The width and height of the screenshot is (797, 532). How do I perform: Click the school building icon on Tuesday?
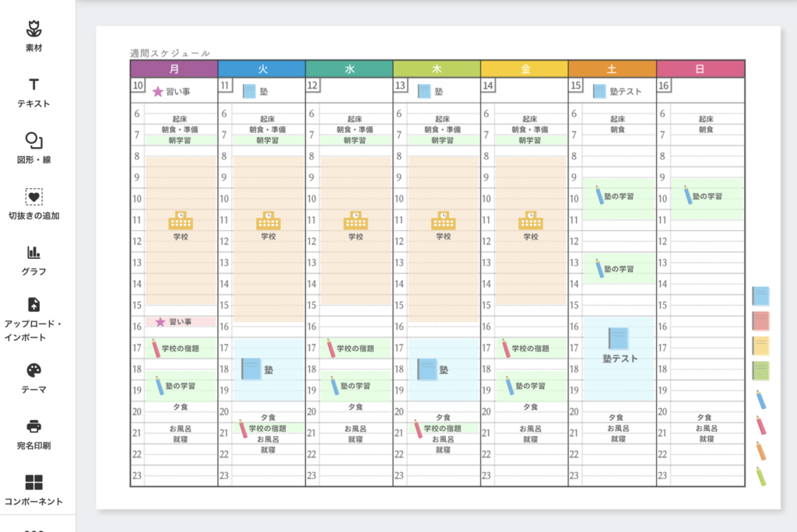coord(269,221)
